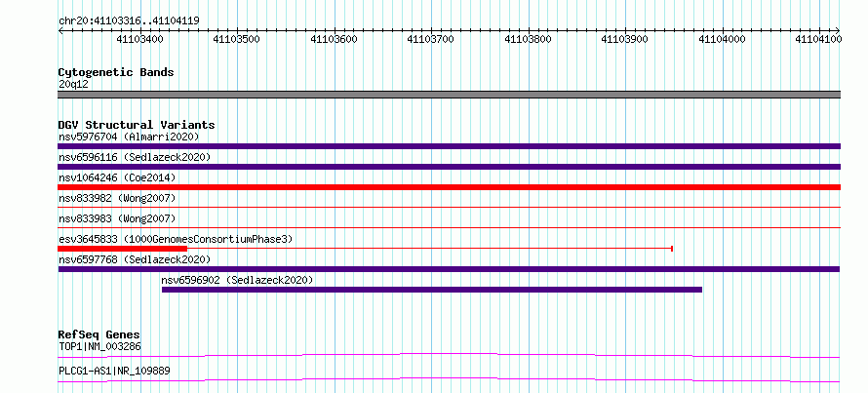
Task: Click the Cytogenetic Bands track title
Action: (x=116, y=72)
